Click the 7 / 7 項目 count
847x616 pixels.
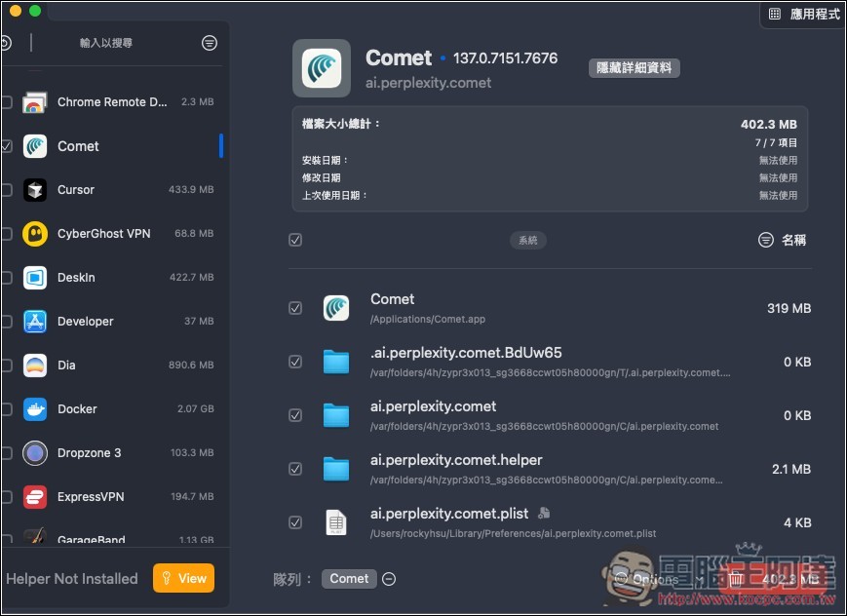tap(776, 142)
